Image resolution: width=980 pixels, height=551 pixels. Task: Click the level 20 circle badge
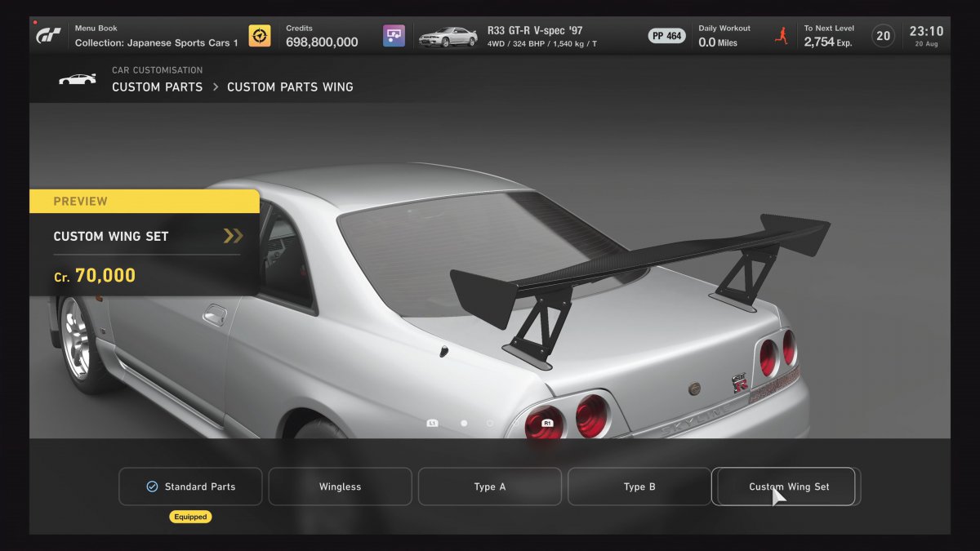883,36
